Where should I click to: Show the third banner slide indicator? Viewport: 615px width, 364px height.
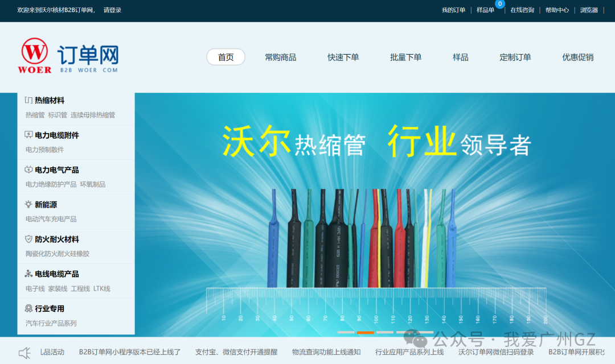coord(385,332)
